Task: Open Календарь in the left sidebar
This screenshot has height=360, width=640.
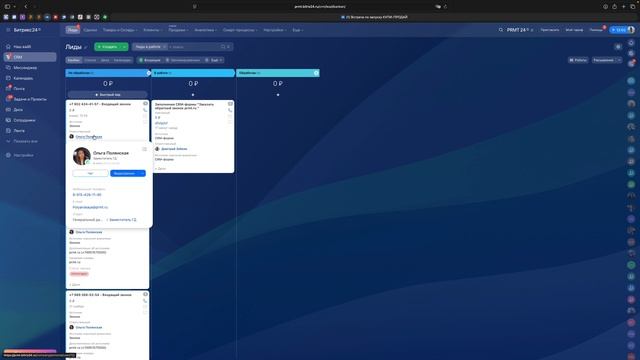Action: click(30, 78)
